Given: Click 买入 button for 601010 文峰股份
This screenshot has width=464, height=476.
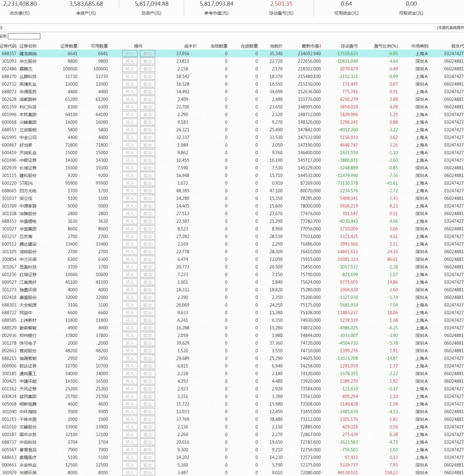Looking at the screenshot, I should pos(130,427).
